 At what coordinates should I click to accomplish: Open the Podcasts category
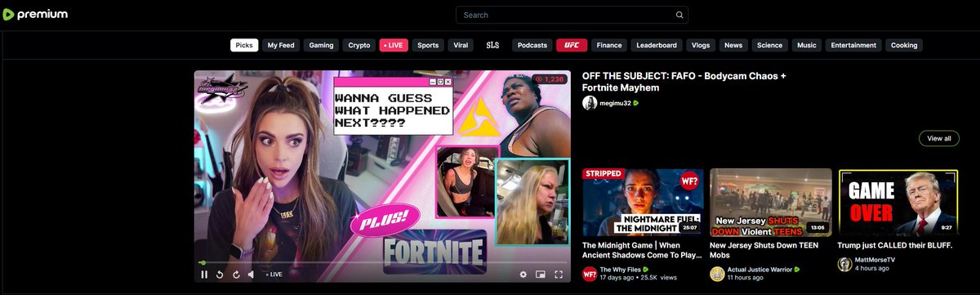532,46
